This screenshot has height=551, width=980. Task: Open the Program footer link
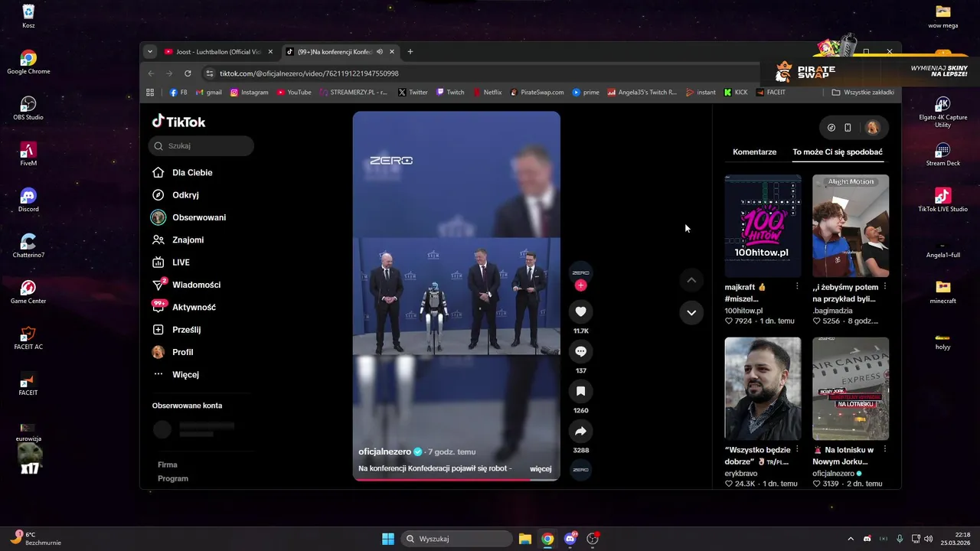[173, 478]
